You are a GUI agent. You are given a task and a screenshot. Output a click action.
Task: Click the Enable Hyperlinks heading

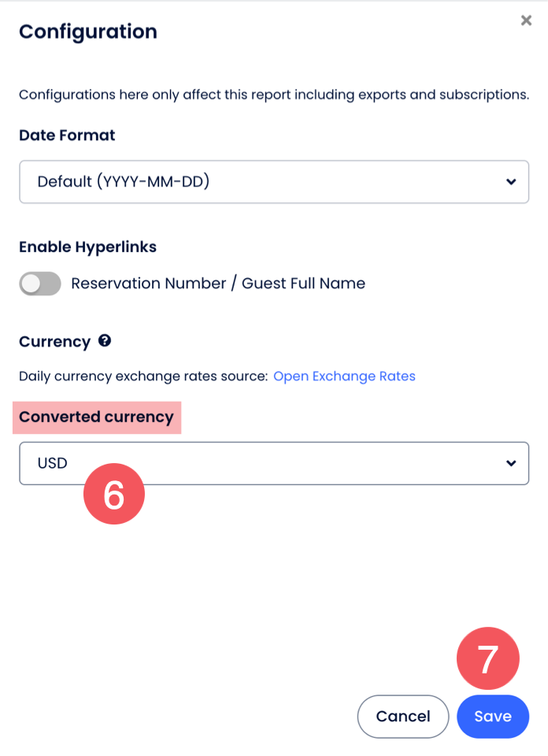tap(87, 247)
